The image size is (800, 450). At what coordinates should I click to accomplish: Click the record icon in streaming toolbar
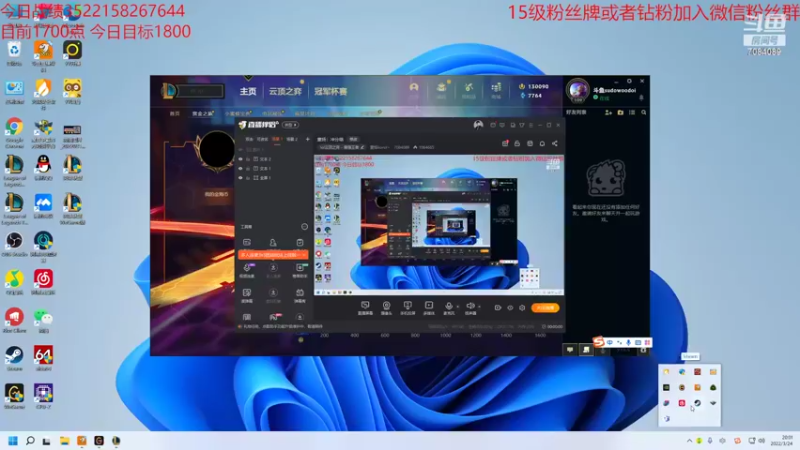pos(497,308)
